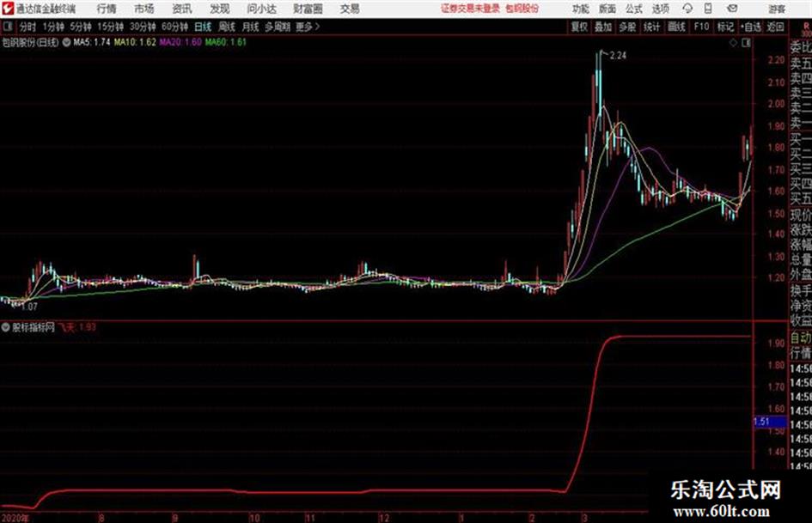This screenshot has height=523, width=812.
Task: Open the 公式 menu
Action: tap(633, 9)
